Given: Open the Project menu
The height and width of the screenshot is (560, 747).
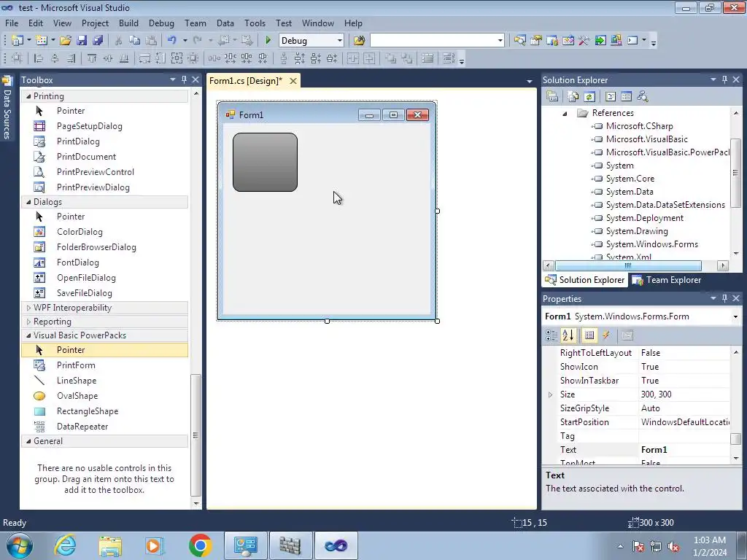Looking at the screenshot, I should coord(95,23).
